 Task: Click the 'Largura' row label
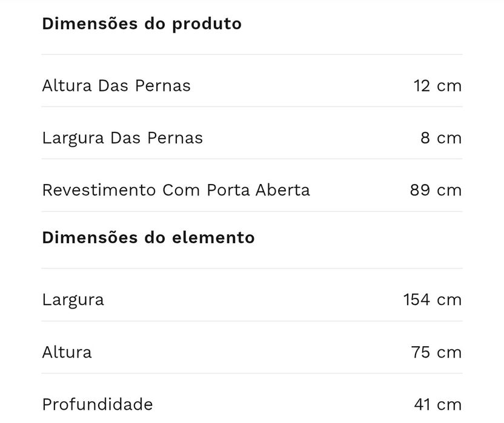[73, 300]
